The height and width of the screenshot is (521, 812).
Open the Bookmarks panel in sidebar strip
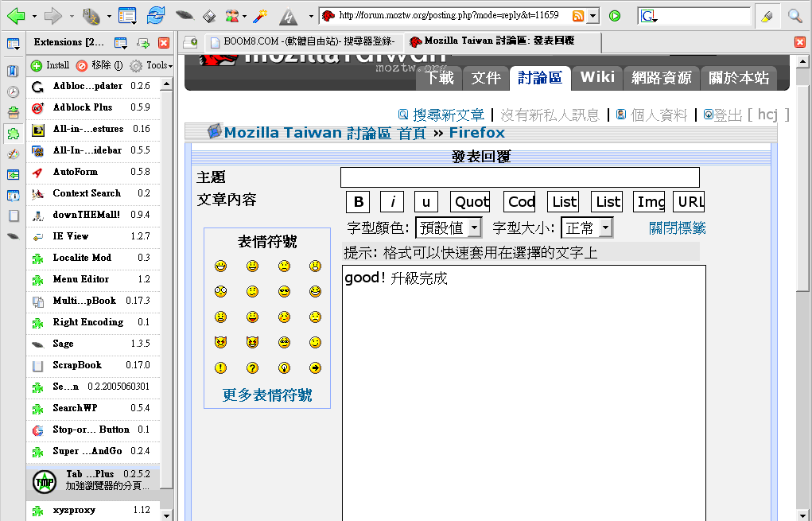[14, 71]
